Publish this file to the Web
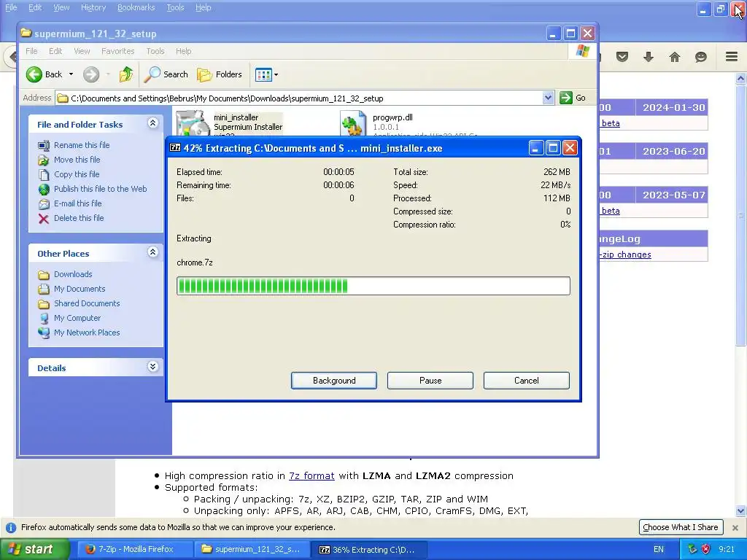This screenshot has height=560, width=747. pos(100,189)
